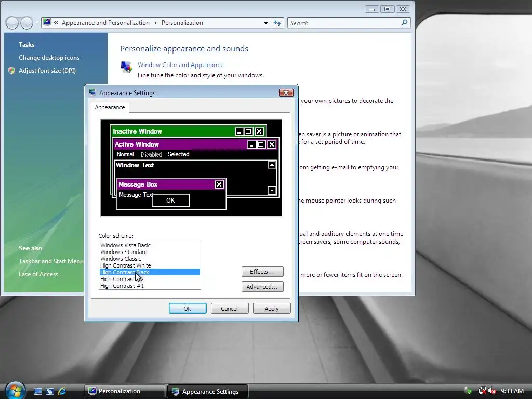Click Appearance Settings taskbar button
The image size is (532, 399).
(x=208, y=392)
